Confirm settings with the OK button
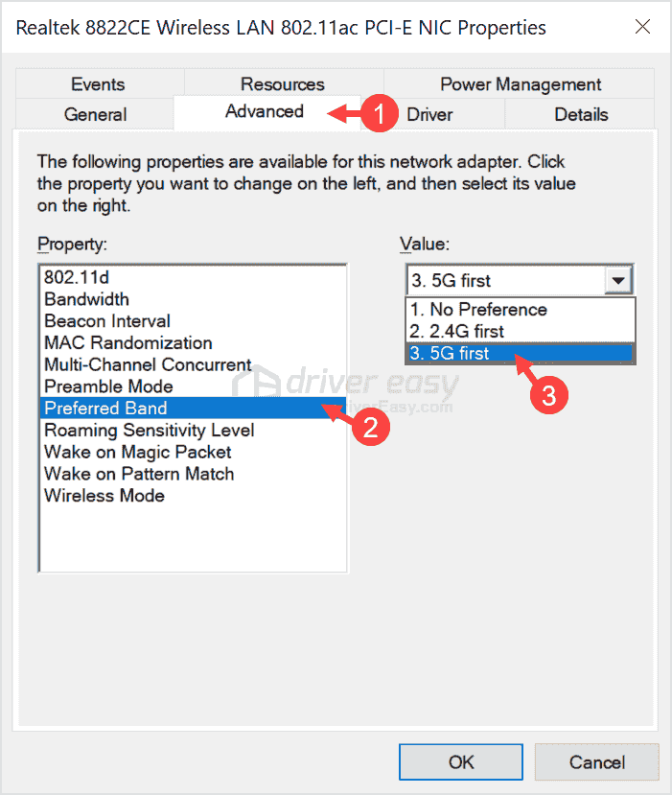 pos(460,761)
